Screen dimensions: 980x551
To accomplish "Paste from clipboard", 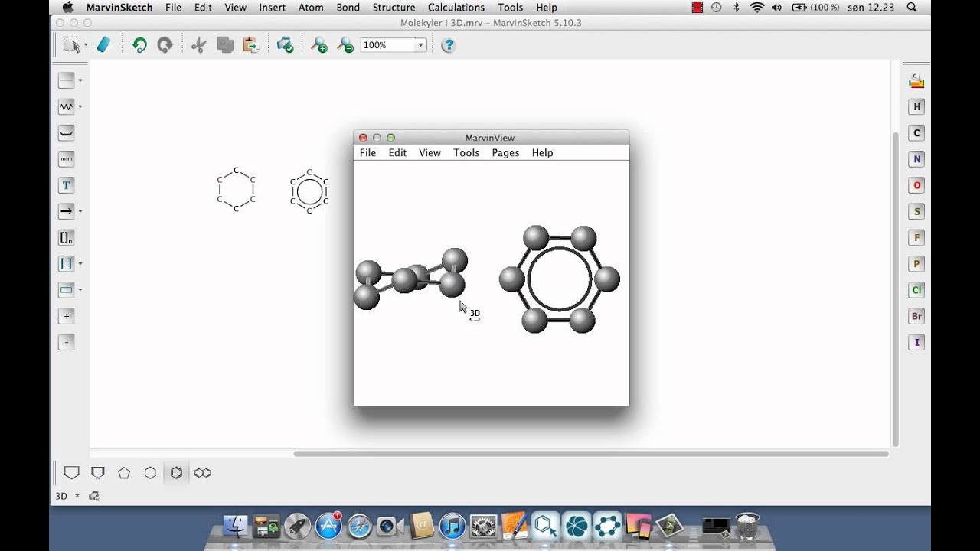I will click(x=250, y=45).
